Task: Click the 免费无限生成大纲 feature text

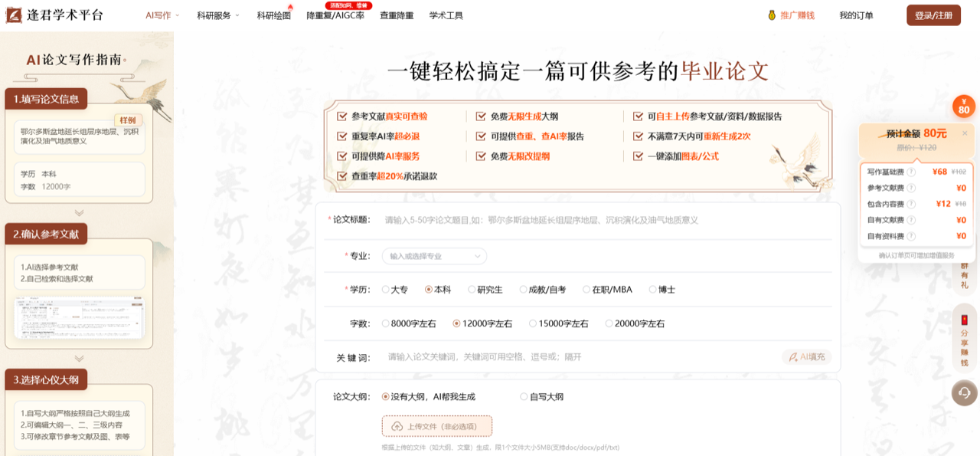Action: coord(524,116)
